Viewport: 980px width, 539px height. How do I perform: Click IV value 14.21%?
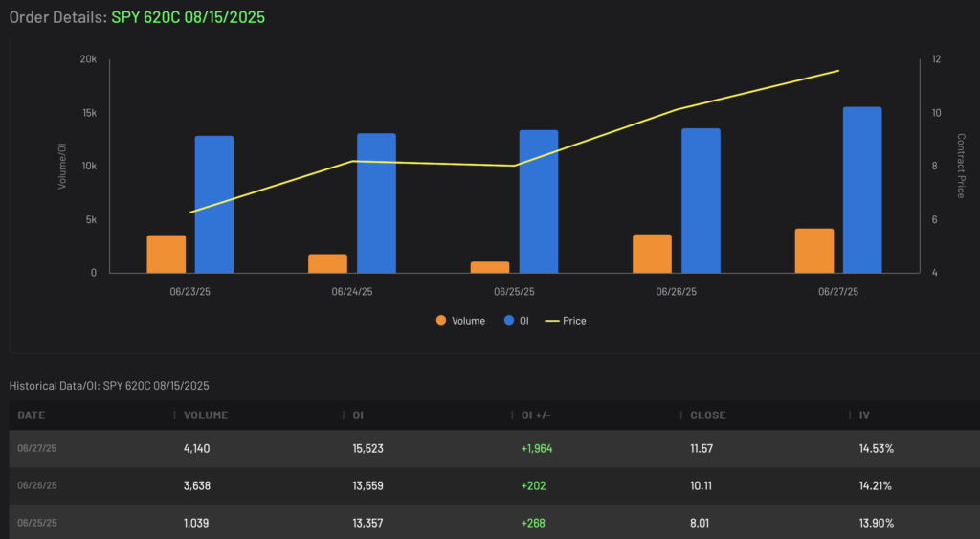(x=876, y=485)
